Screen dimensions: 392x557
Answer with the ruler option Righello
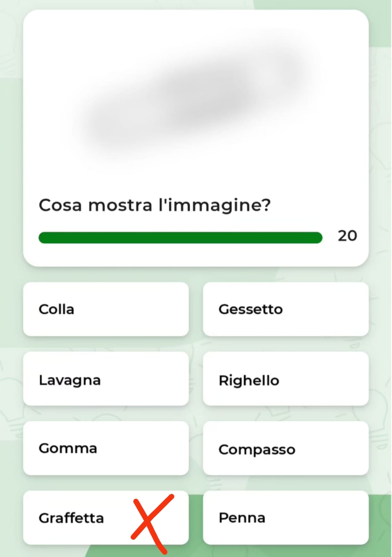pos(286,379)
